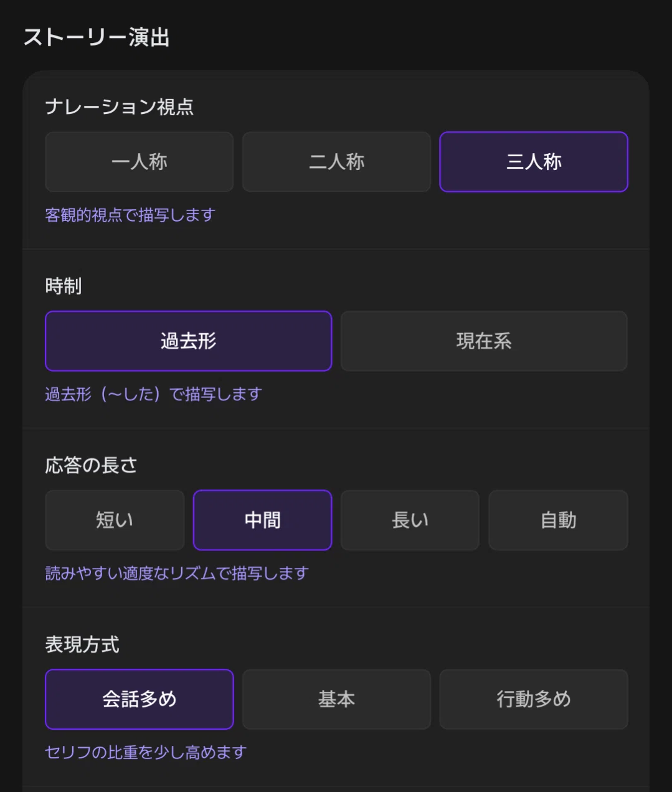Set tense to 過去形
Viewport: 672px width, 792px height.
point(189,341)
